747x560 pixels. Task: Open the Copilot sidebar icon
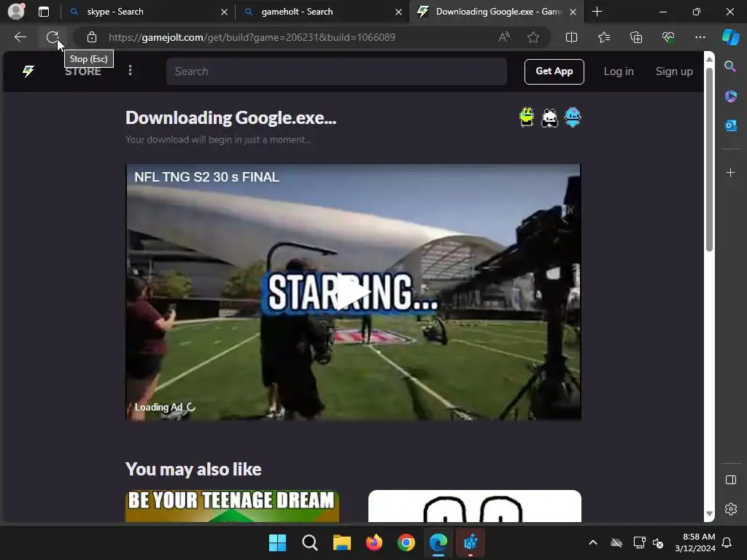730,37
